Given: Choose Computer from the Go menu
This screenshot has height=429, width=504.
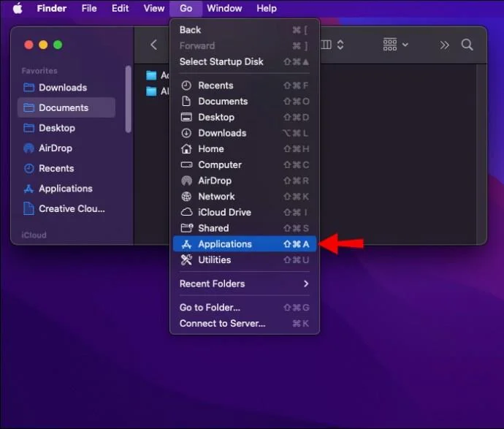Looking at the screenshot, I should (x=244, y=164).
